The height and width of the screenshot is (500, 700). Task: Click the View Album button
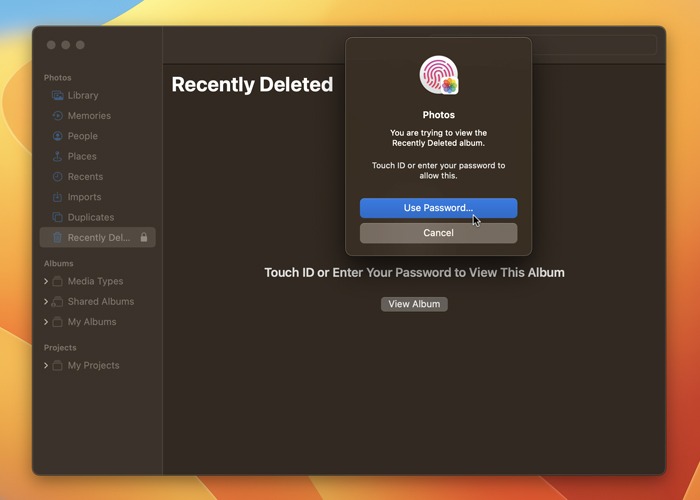414,304
